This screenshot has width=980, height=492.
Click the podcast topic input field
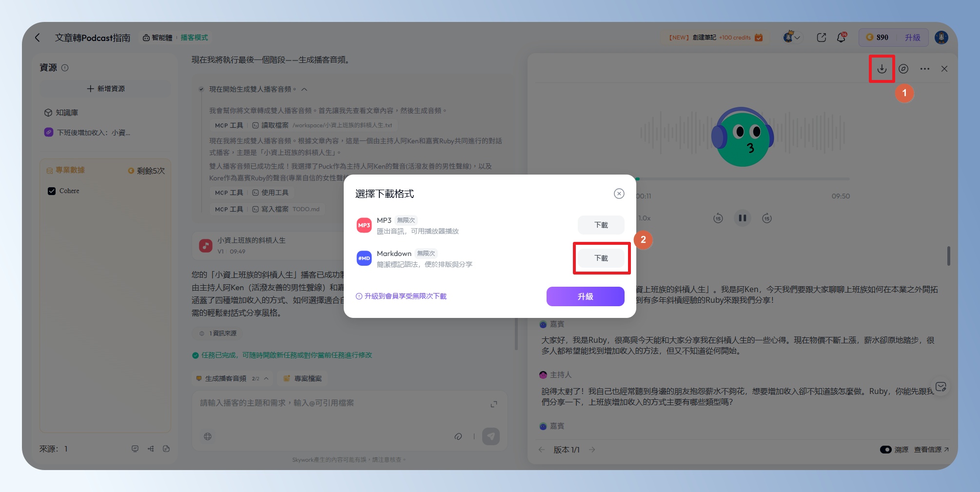point(341,403)
